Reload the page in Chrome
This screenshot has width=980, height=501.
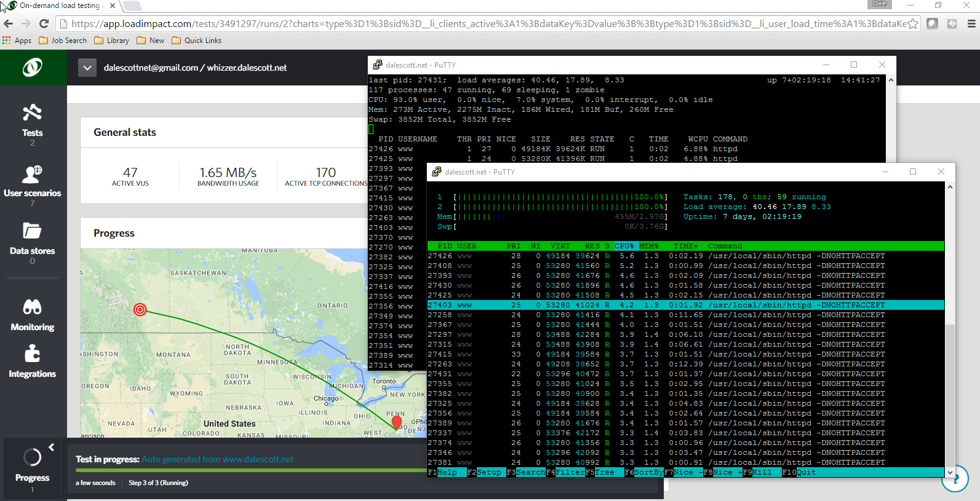[44, 23]
